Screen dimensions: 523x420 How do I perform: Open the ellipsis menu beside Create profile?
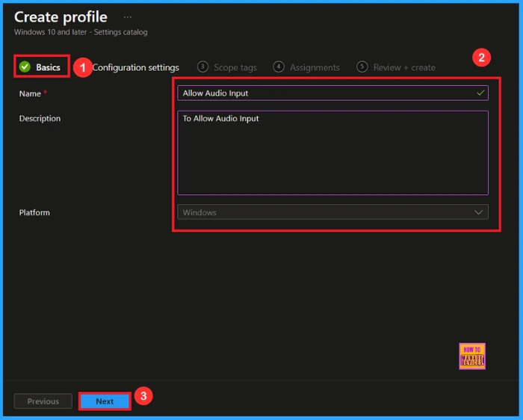coord(128,17)
